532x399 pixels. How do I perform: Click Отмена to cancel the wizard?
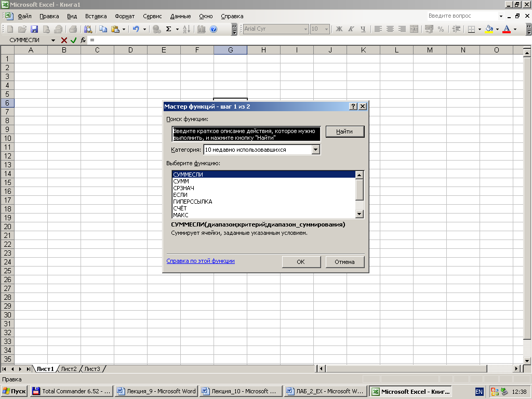coord(345,262)
